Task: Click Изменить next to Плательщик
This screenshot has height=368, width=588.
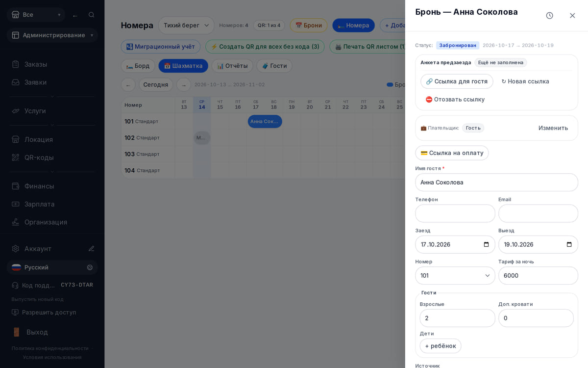Action: (x=553, y=128)
